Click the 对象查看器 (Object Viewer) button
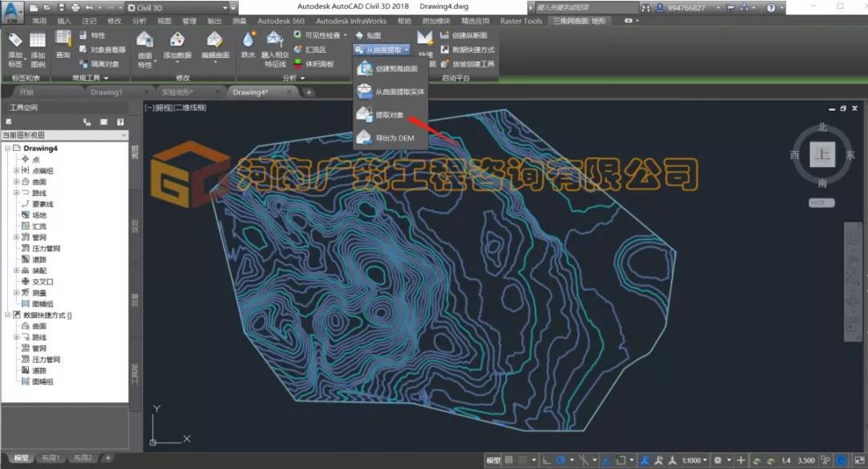This screenshot has height=469, width=868. tap(102, 50)
